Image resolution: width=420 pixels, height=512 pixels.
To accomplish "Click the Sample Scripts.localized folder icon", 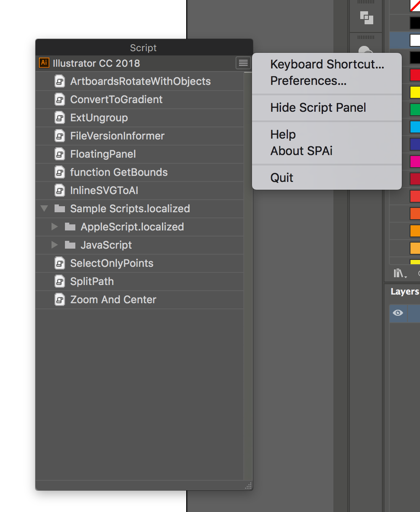I will pos(60,208).
